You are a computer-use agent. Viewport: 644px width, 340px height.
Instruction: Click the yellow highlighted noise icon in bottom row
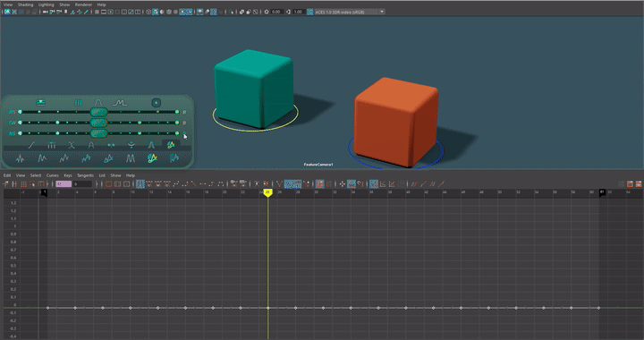pos(152,158)
